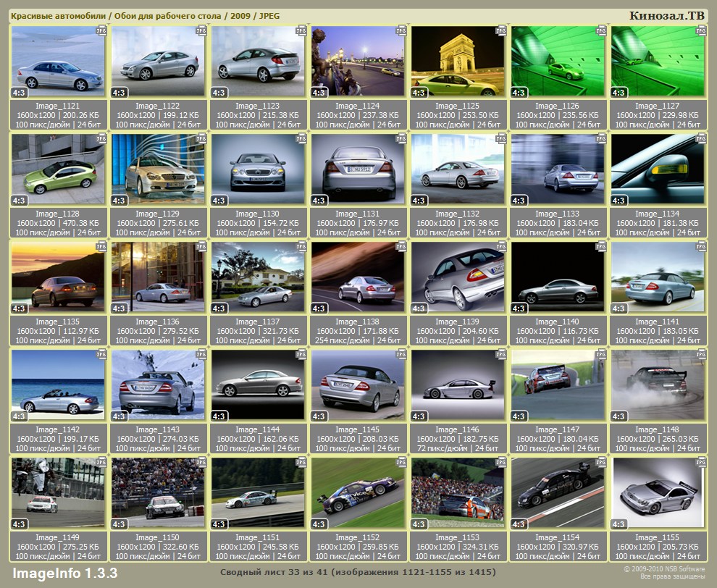Open the Image_1123 silver coupe thumbnail

[x=258, y=62]
